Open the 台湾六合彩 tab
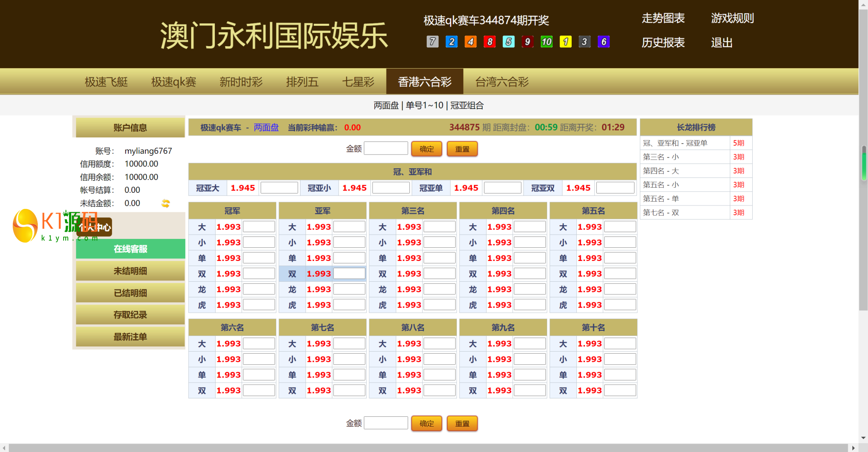This screenshot has height=452, width=868. pyautogui.click(x=502, y=82)
